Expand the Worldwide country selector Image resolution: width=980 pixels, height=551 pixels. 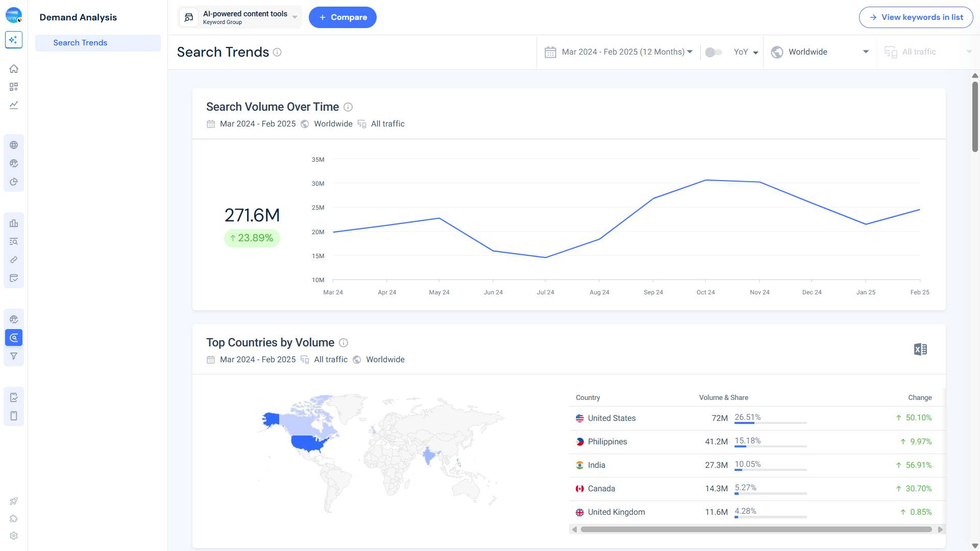pos(819,52)
